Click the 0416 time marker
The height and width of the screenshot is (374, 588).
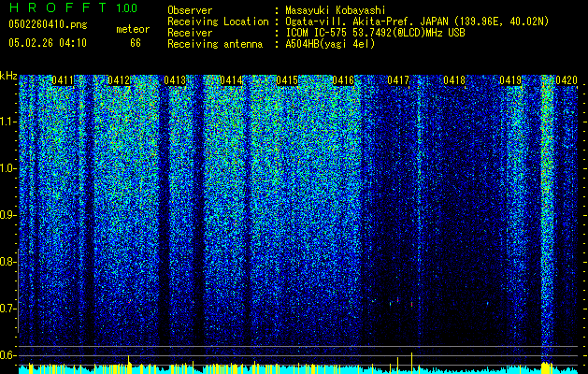[x=343, y=80]
